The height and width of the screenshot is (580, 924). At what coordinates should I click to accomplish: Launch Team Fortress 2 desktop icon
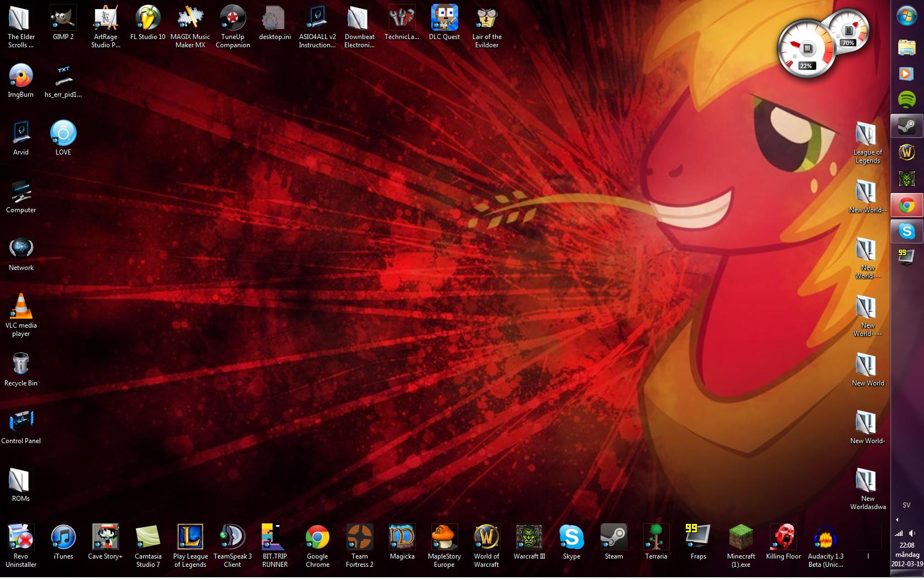coord(360,546)
